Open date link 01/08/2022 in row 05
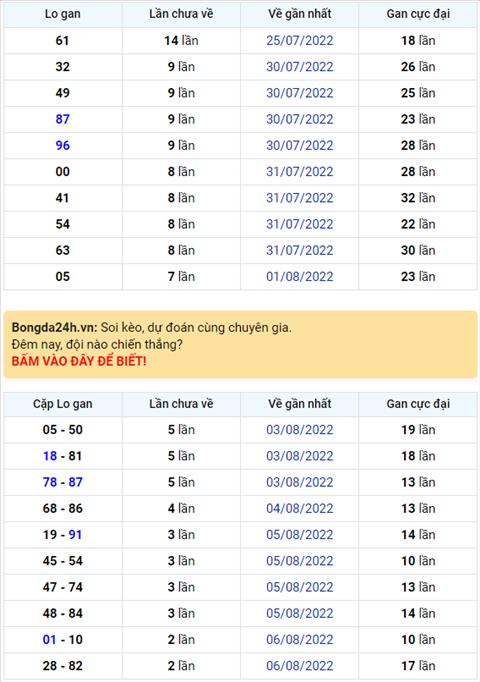 click(300, 277)
